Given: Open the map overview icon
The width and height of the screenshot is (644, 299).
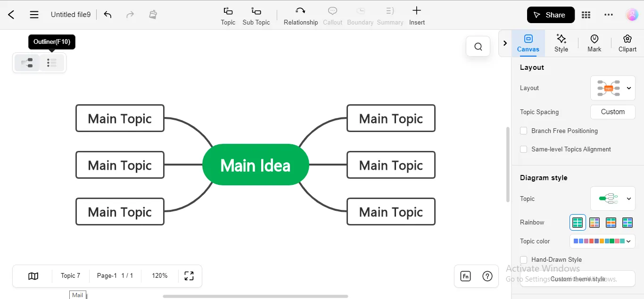Looking at the screenshot, I should pyautogui.click(x=33, y=276).
